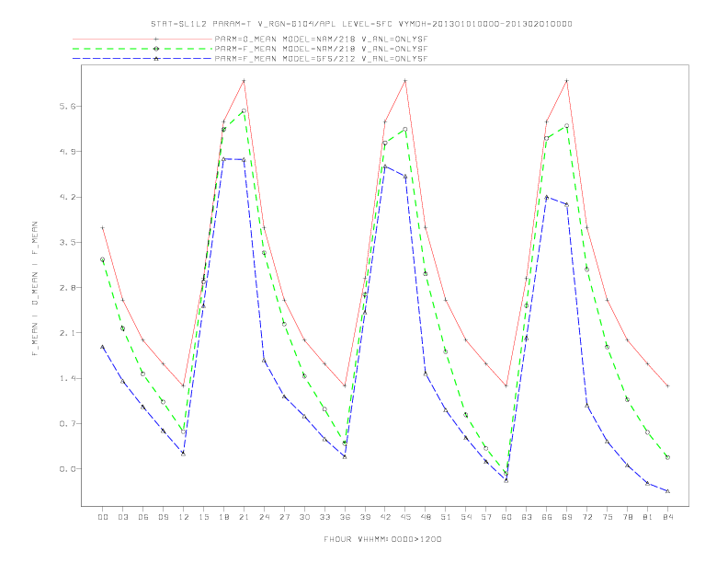Click the y-axis tick label 2.1
728x563 pixels.
(x=67, y=333)
